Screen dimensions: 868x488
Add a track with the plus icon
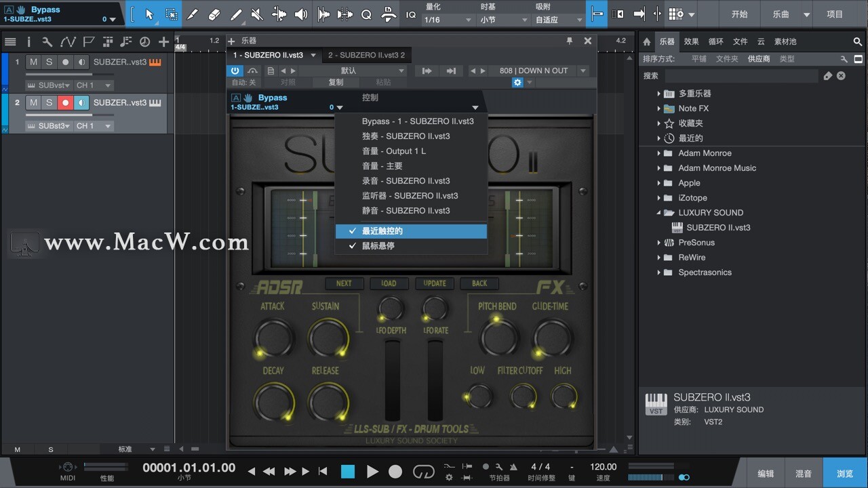[x=163, y=42]
